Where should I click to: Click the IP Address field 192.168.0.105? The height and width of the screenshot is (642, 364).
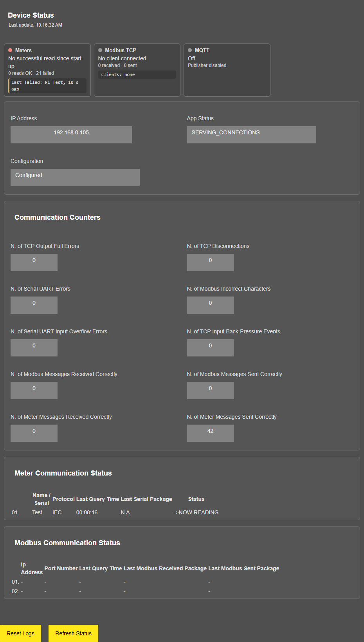coord(71,135)
